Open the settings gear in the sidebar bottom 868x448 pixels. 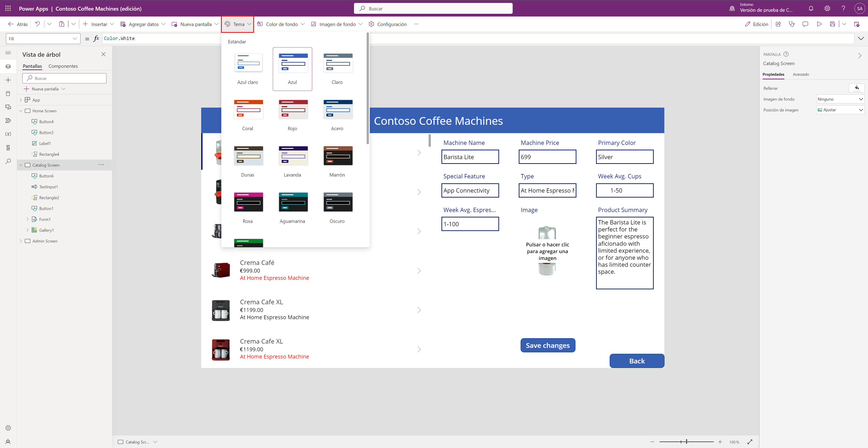point(8,428)
